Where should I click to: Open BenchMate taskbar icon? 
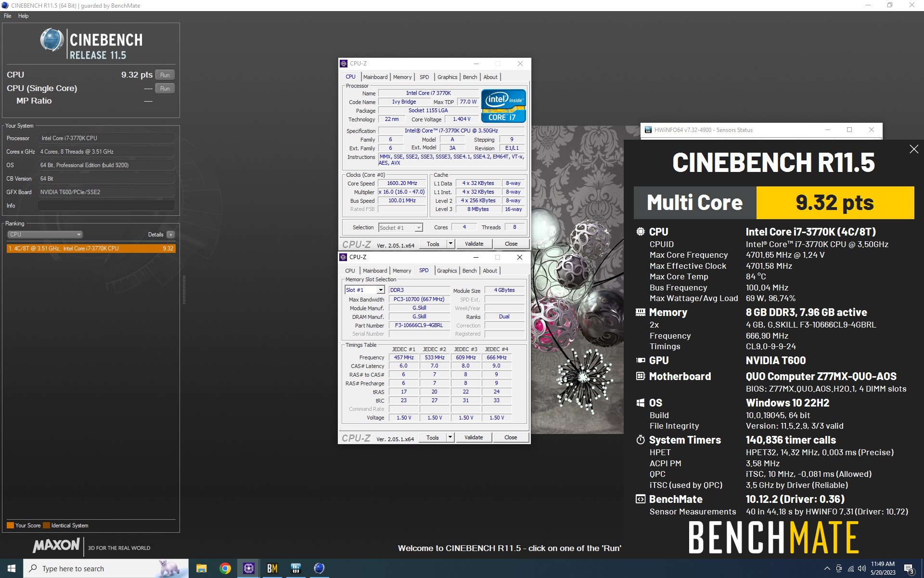272,568
